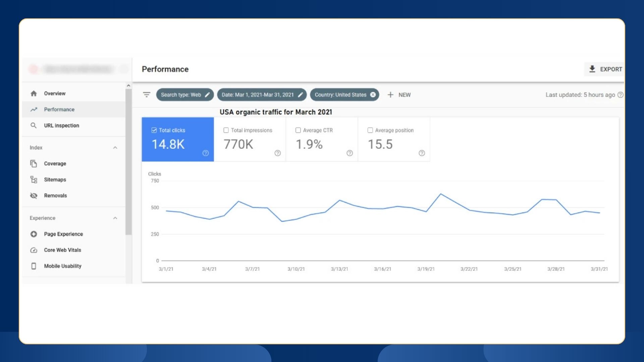Image resolution: width=644 pixels, height=362 pixels.
Task: Click the 1.9% average CTR value
Action: pos(309,144)
